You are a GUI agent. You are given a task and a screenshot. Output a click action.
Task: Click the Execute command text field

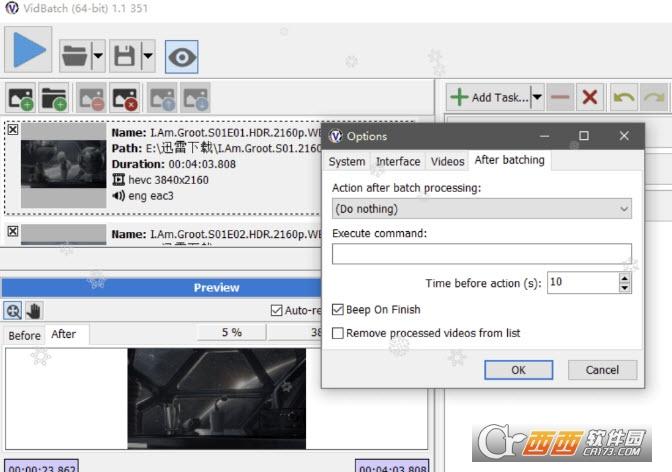[482, 254]
